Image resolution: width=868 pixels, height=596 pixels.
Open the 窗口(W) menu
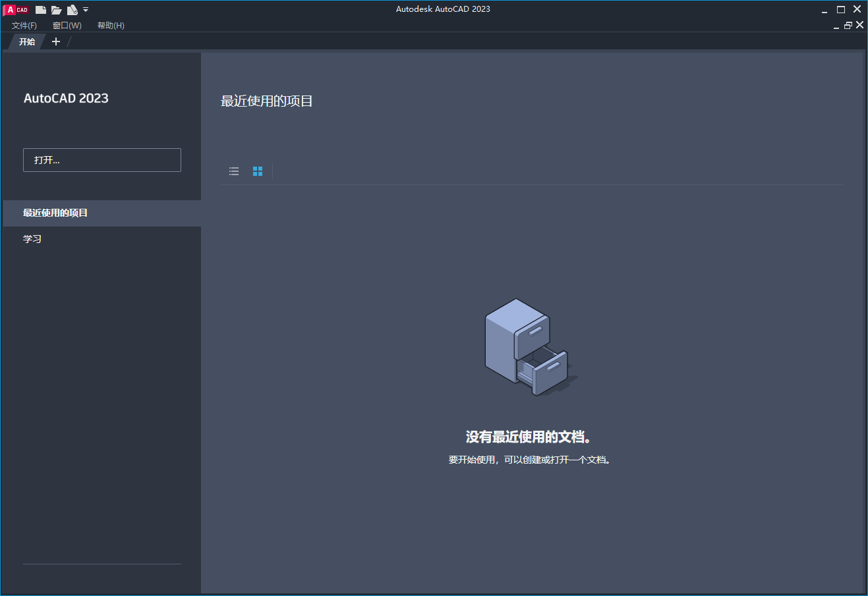pyautogui.click(x=67, y=26)
